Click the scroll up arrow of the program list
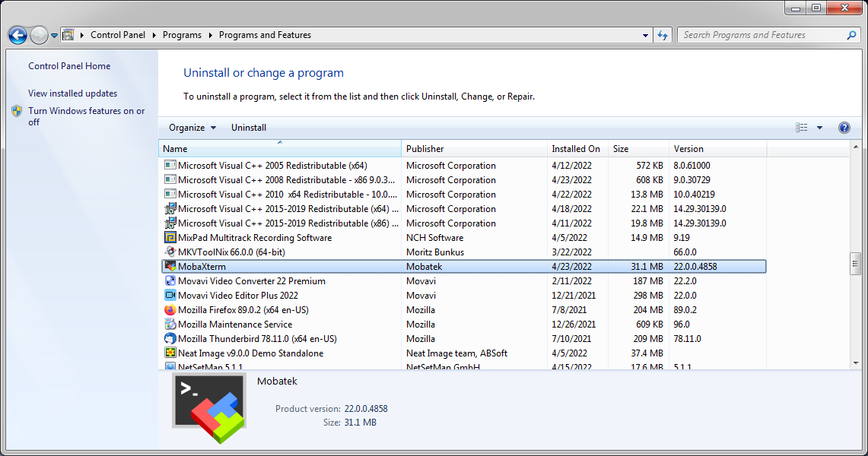The width and height of the screenshot is (868, 456). [856, 147]
